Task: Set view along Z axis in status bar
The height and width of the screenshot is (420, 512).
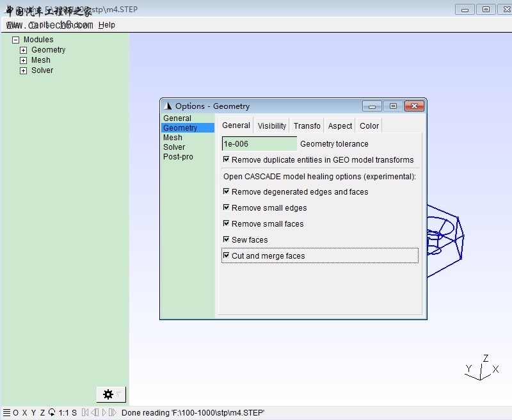Action: click(42, 413)
